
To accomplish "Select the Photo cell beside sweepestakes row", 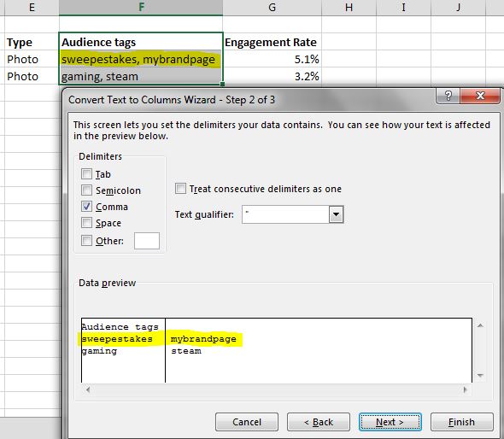I will click(x=32, y=59).
